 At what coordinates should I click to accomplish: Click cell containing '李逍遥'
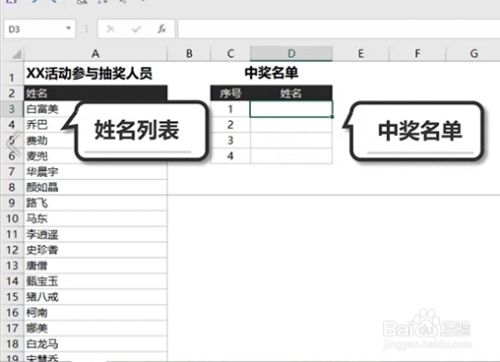coord(96,234)
